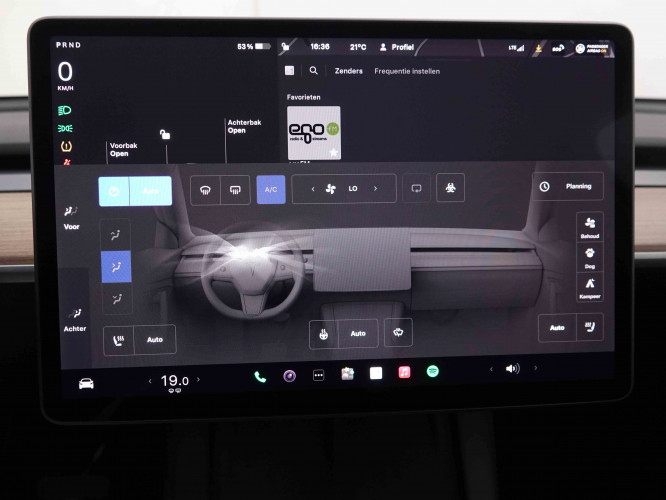Screen dimensions: 666x500
Task: Tap the volume speaker control
Action: point(512,368)
